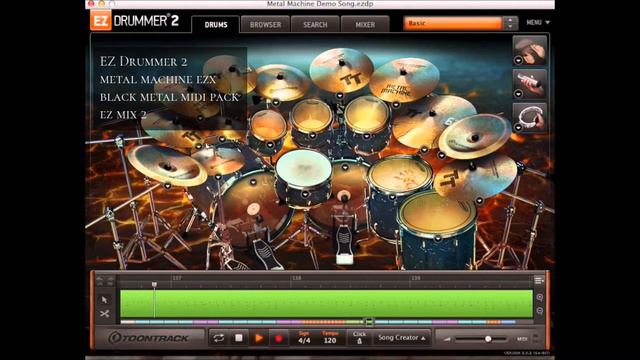Zoom in on the song track
This screenshot has width=640, height=360.
[540, 297]
